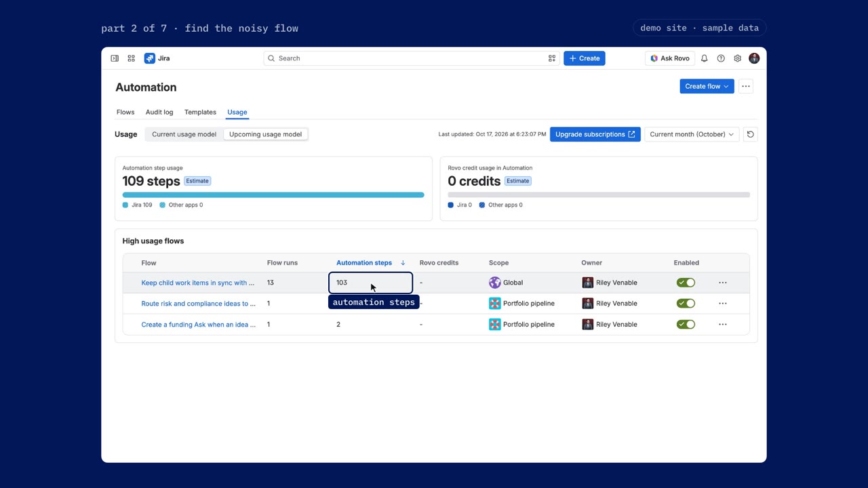Open Route risk and compliance ideas flow link
The image size is (868, 488).
[x=199, y=304]
